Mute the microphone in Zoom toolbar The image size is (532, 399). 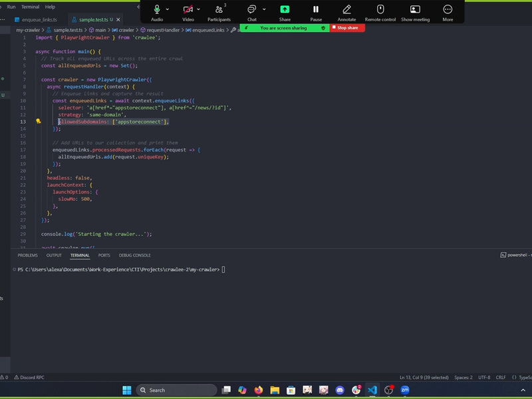157,10
